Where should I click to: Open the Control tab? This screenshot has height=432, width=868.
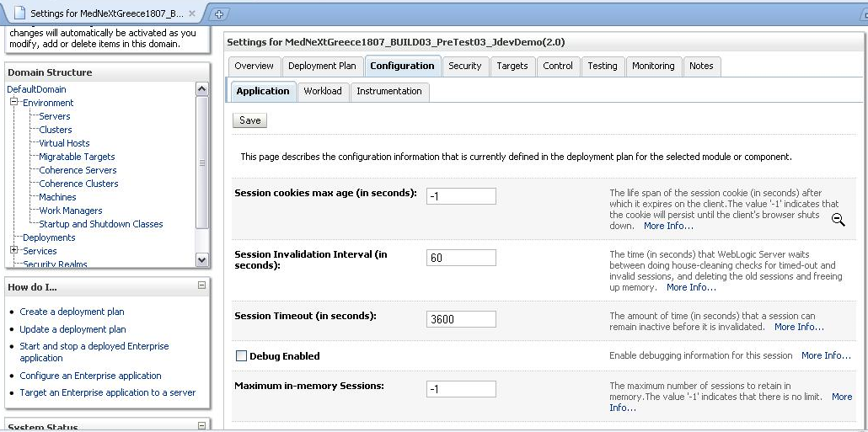tap(558, 66)
